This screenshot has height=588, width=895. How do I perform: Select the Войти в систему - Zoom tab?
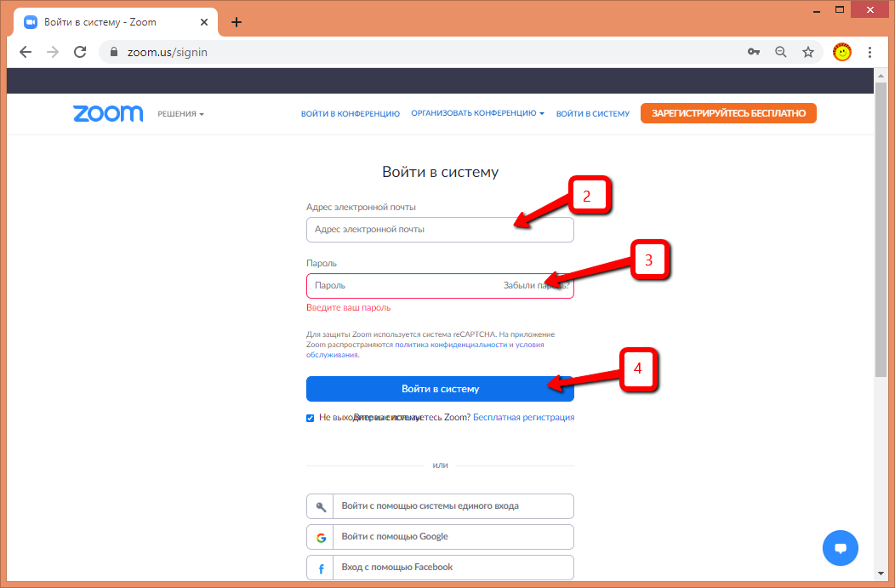pos(116,22)
